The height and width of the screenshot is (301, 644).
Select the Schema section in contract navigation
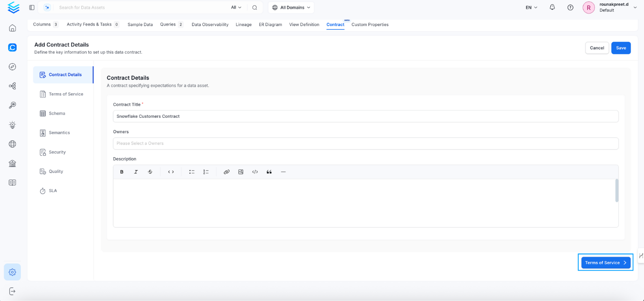pos(56,113)
